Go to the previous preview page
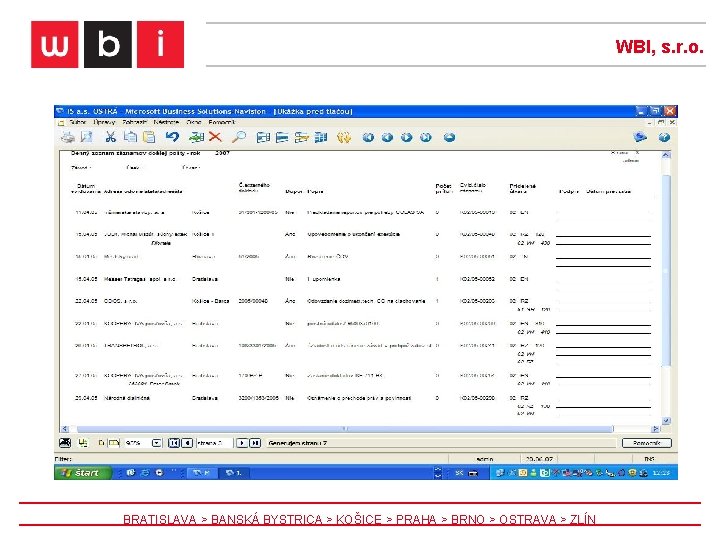This screenshot has width=720, height=540. click(x=187, y=443)
